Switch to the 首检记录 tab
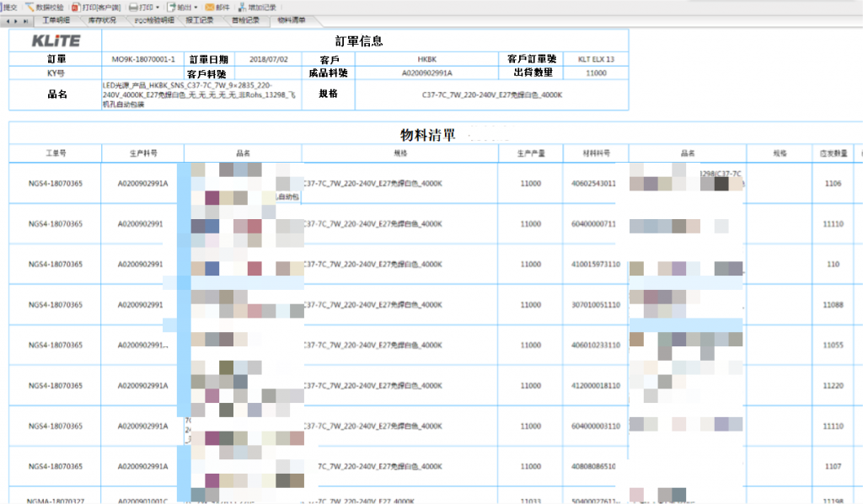Image resolution: width=863 pixels, height=504 pixels. [x=245, y=20]
